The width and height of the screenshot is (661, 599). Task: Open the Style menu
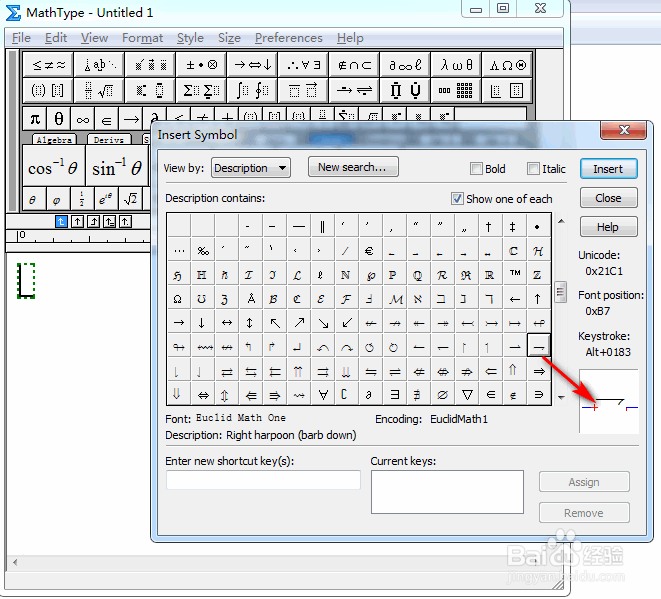click(x=190, y=38)
